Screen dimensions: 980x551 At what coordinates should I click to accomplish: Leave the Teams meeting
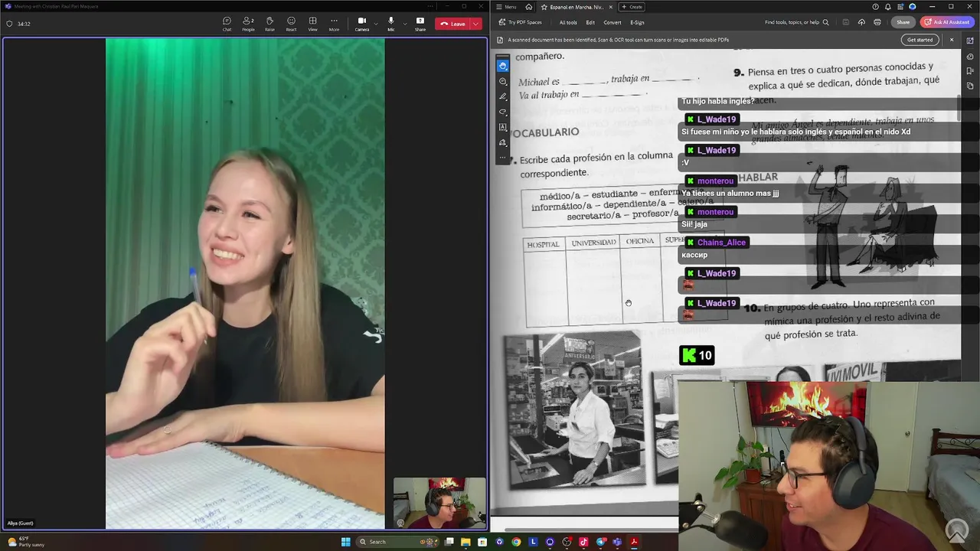pos(452,24)
